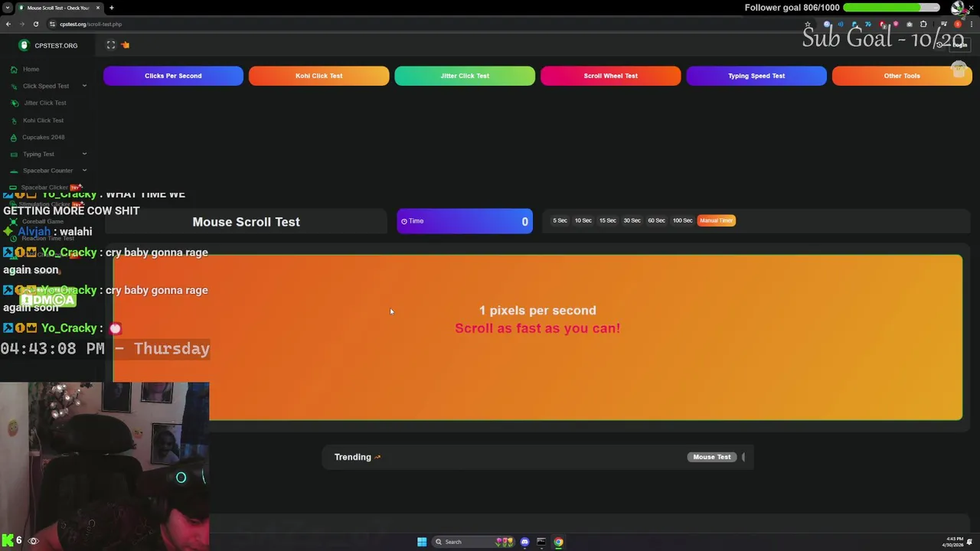The height and width of the screenshot is (551, 980).
Task: Open Coreball Game in the sidebar
Action: coord(43,221)
